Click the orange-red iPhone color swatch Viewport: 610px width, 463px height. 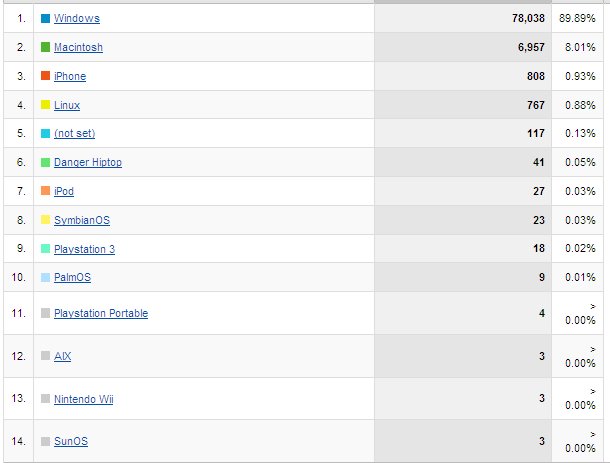point(46,77)
